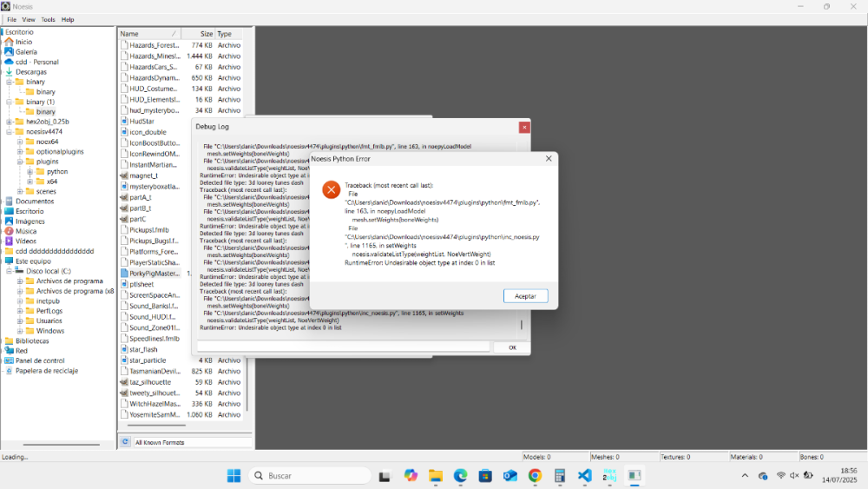This screenshot has width=868, height=489.
Task: Expand the python folder under plugins
Action: point(30,172)
